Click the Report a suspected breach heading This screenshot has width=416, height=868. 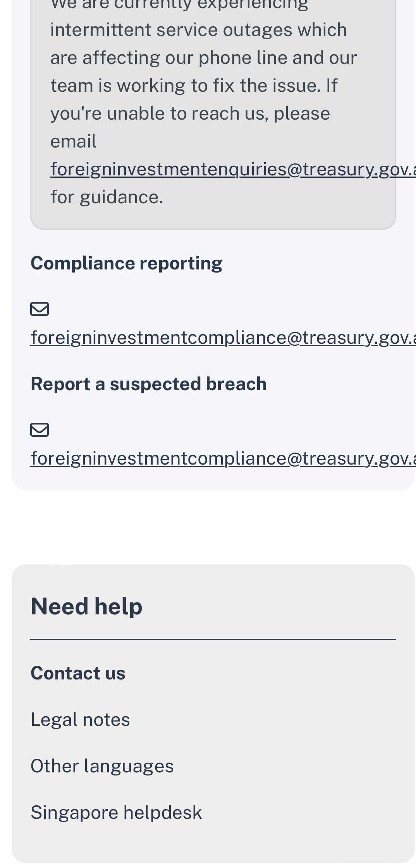(149, 384)
